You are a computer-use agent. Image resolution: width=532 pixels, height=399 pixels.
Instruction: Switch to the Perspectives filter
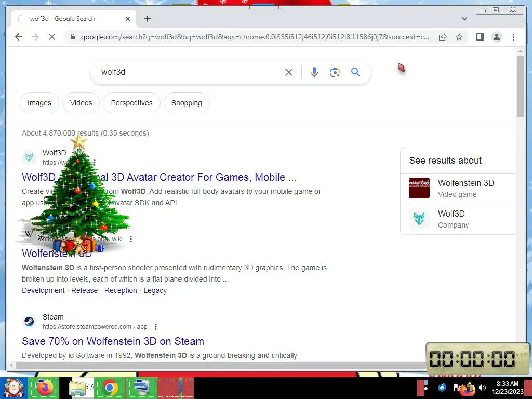tap(131, 103)
